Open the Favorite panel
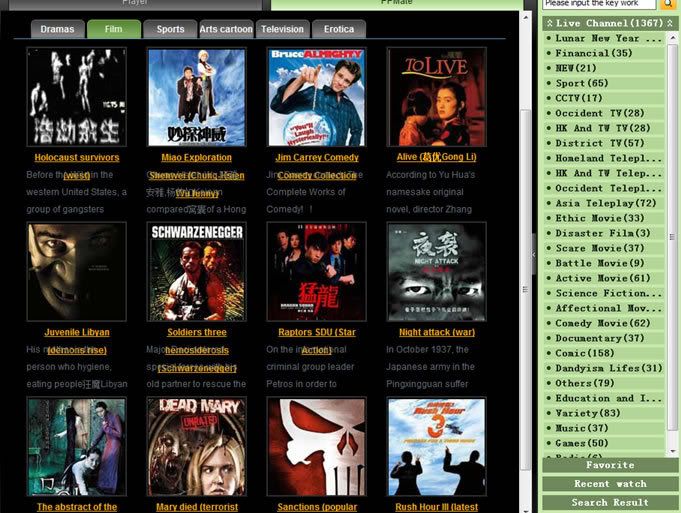Screen dimensions: 681x513 pos(610,465)
